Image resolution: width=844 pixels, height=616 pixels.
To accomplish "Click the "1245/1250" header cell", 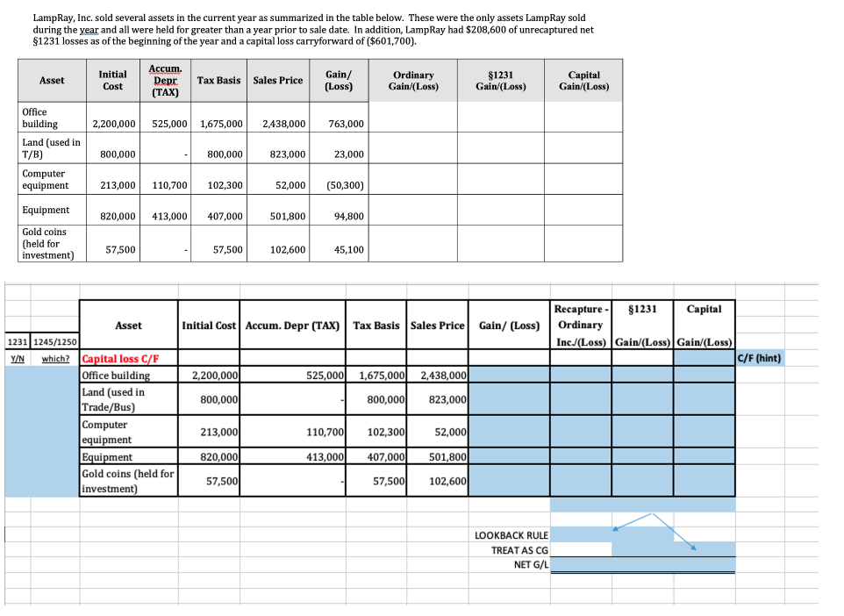I will click(x=55, y=342).
